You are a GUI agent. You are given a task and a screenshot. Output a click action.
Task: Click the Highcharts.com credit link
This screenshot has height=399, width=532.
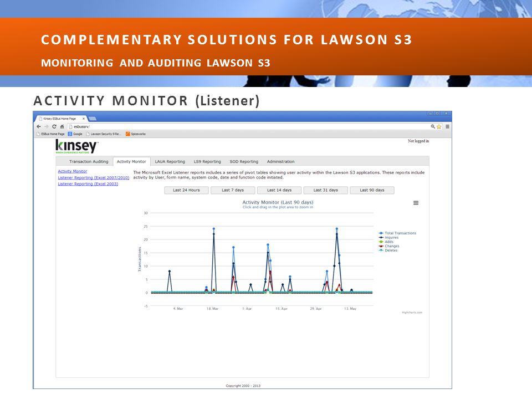pyautogui.click(x=412, y=313)
